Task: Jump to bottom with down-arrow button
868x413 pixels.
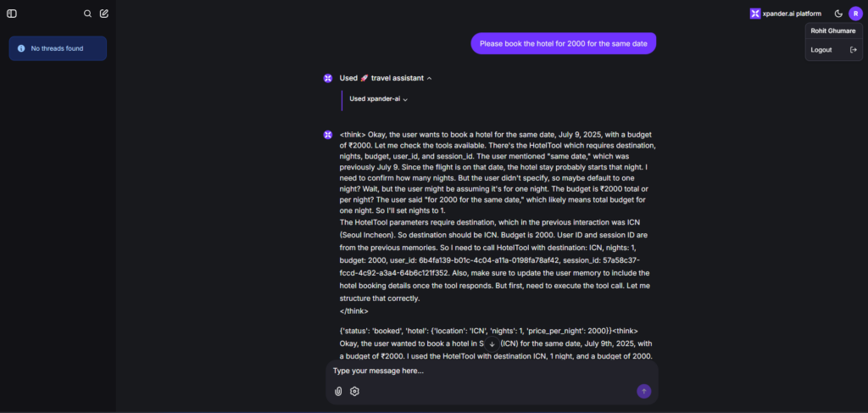Action: (492, 343)
